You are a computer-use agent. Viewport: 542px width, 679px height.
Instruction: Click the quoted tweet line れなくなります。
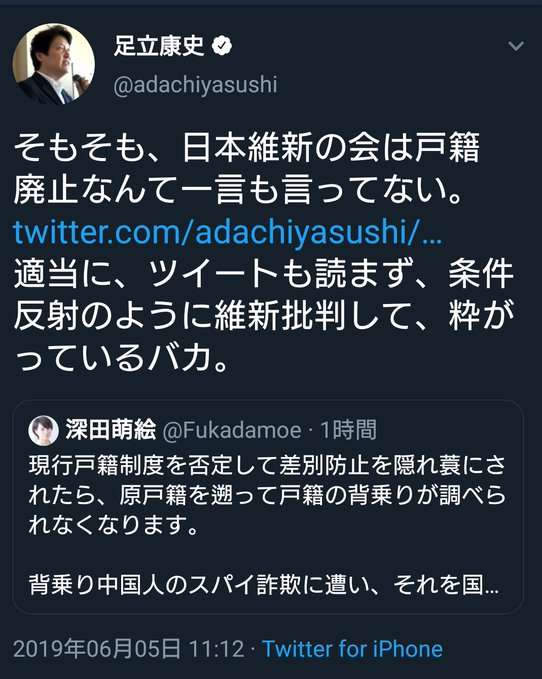coord(114,524)
